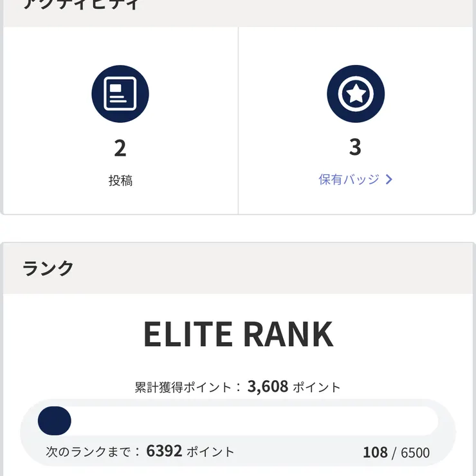Image resolution: width=476 pixels, height=476 pixels.
Task: Click the 6392 remaining points value
Action: [x=164, y=451]
